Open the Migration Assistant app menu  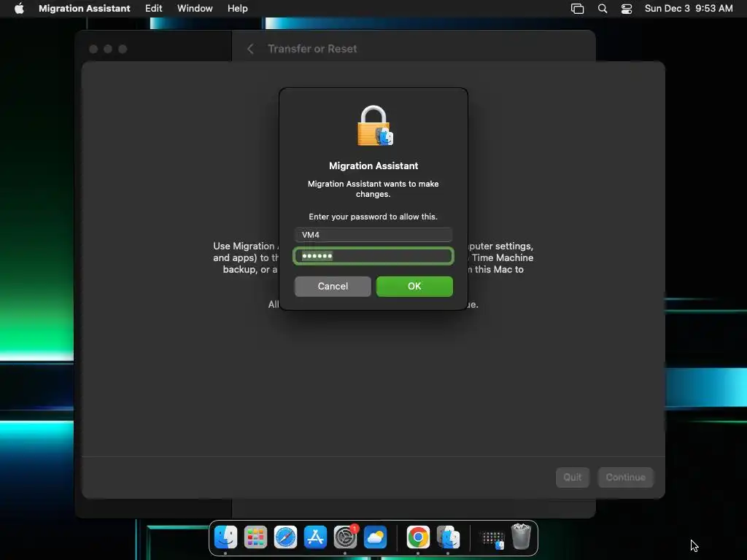pyautogui.click(x=85, y=9)
